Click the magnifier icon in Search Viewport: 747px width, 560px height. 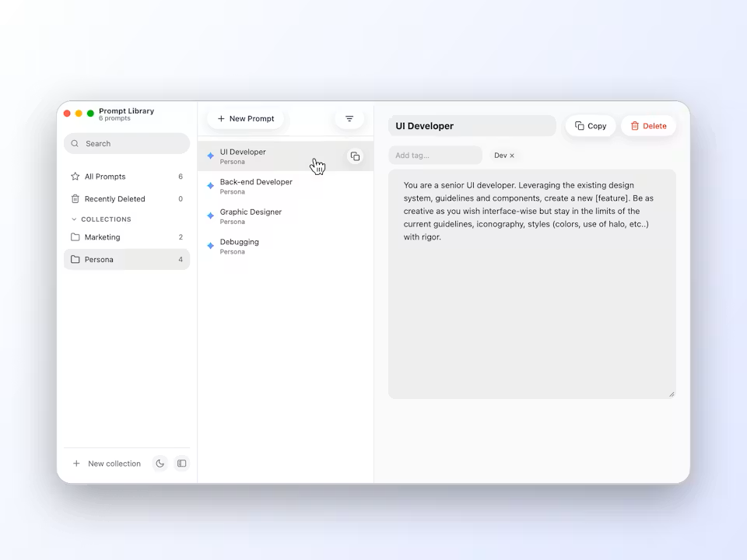75,143
